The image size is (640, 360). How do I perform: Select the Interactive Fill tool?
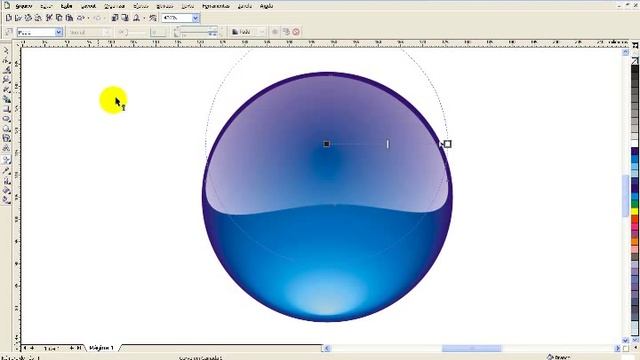pos(6,200)
